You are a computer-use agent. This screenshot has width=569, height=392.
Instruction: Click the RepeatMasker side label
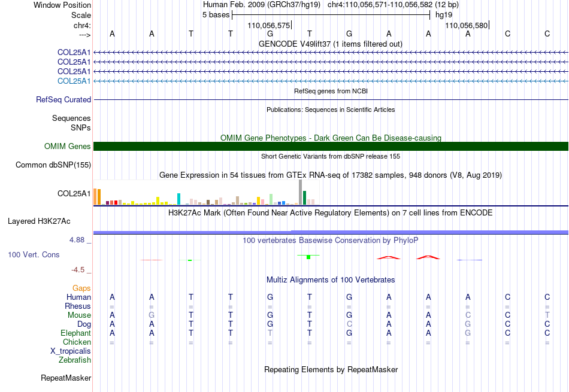click(66, 378)
